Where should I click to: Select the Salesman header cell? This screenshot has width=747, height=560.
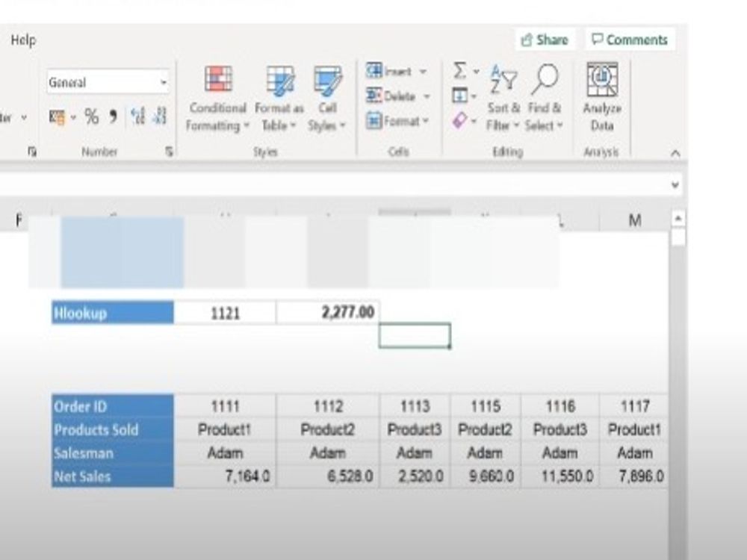tap(113, 453)
